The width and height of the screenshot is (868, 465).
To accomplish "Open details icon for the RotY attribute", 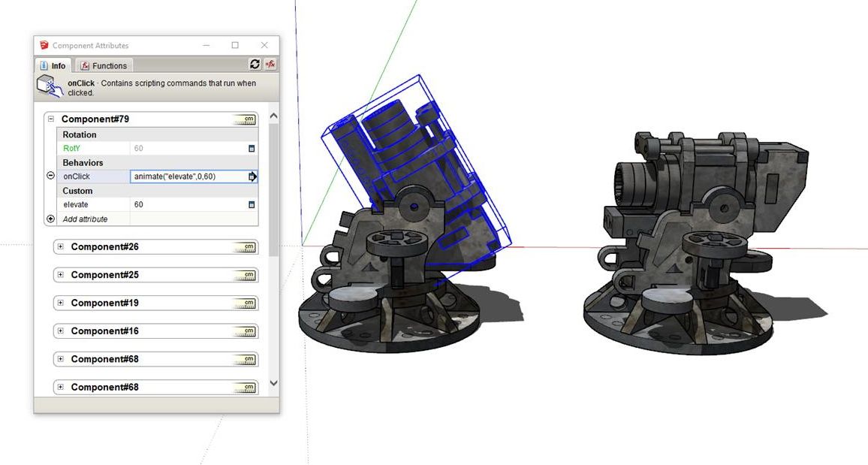I will (252, 148).
